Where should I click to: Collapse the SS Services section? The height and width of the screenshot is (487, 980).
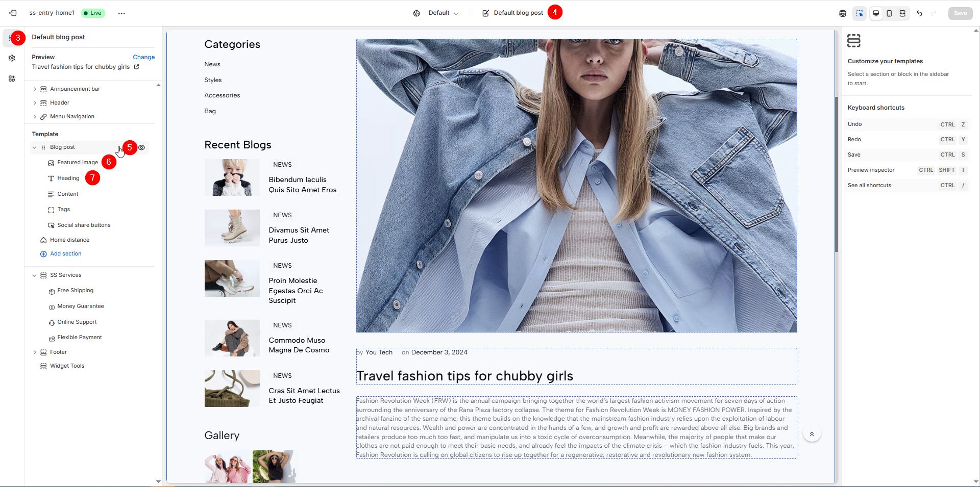click(x=35, y=275)
